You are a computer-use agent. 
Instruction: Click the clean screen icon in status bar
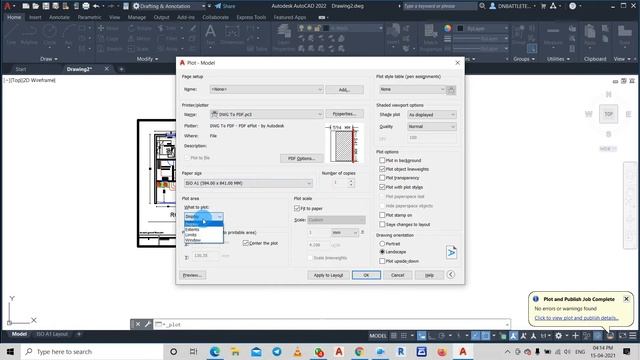coord(622,336)
